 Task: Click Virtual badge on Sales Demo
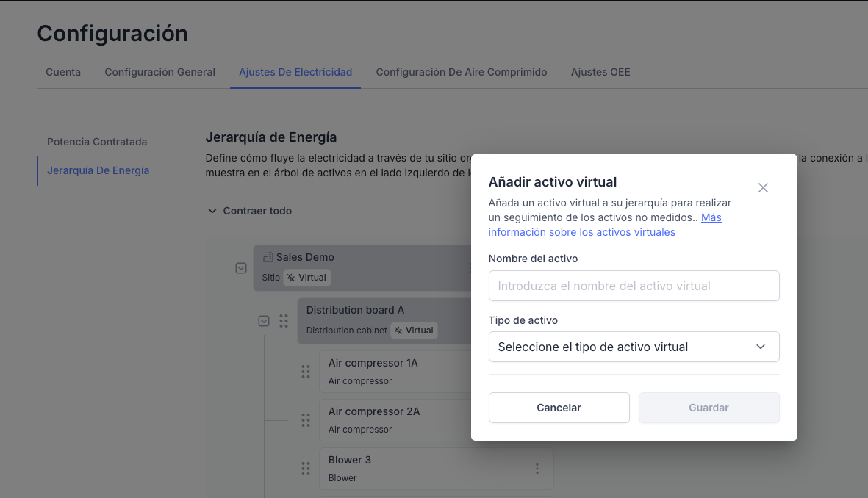coord(307,278)
